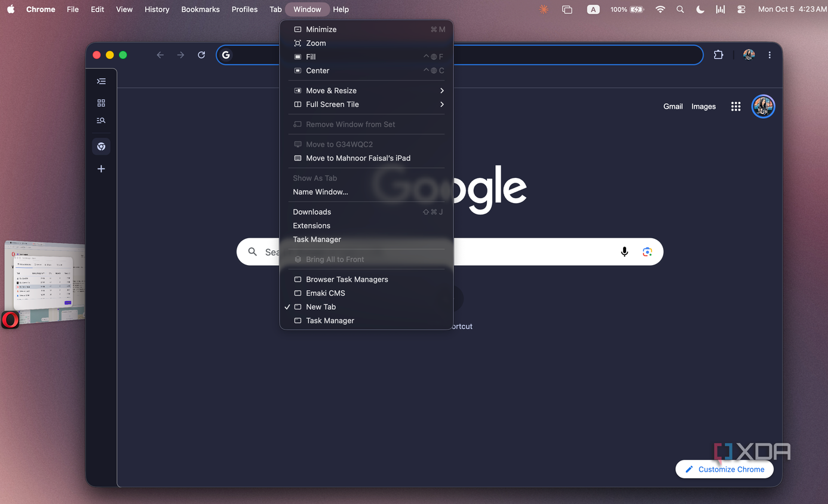
Task: Click the Chrome address bar
Action: coord(459,55)
